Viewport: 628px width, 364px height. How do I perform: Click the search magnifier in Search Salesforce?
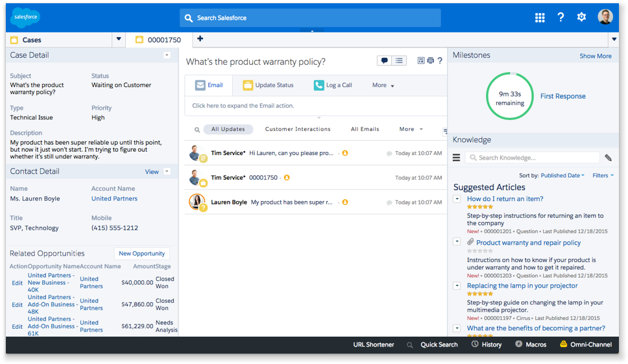point(189,18)
